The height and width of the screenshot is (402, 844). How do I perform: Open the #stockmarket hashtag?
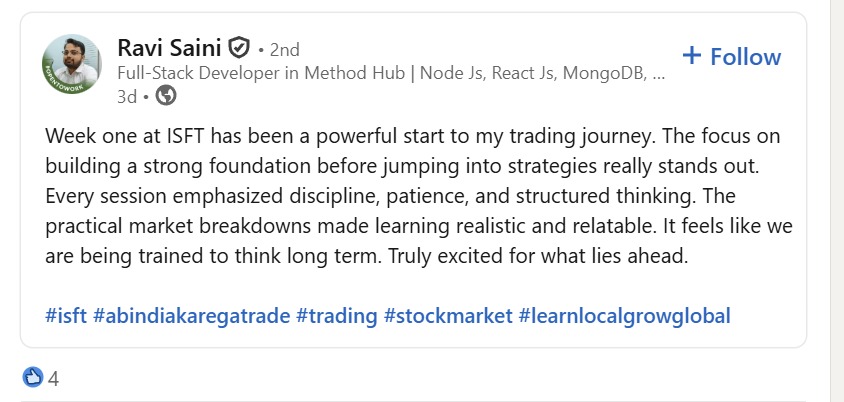tap(446, 316)
